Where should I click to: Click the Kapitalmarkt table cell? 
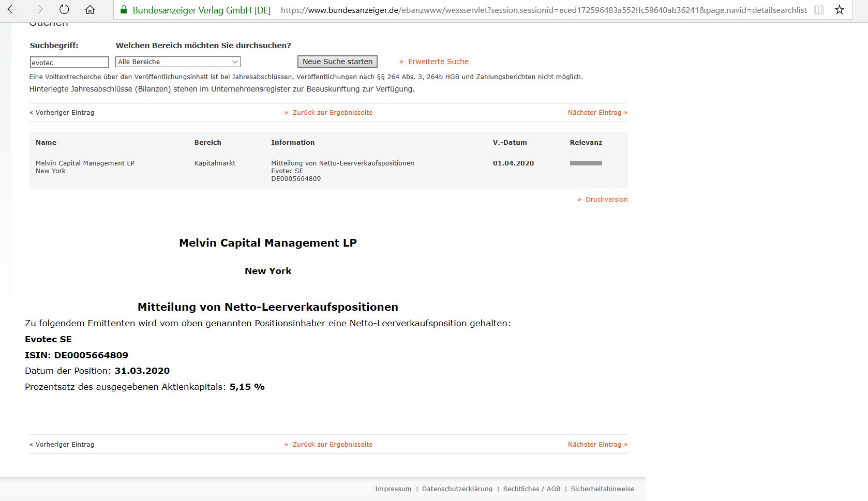(x=215, y=163)
